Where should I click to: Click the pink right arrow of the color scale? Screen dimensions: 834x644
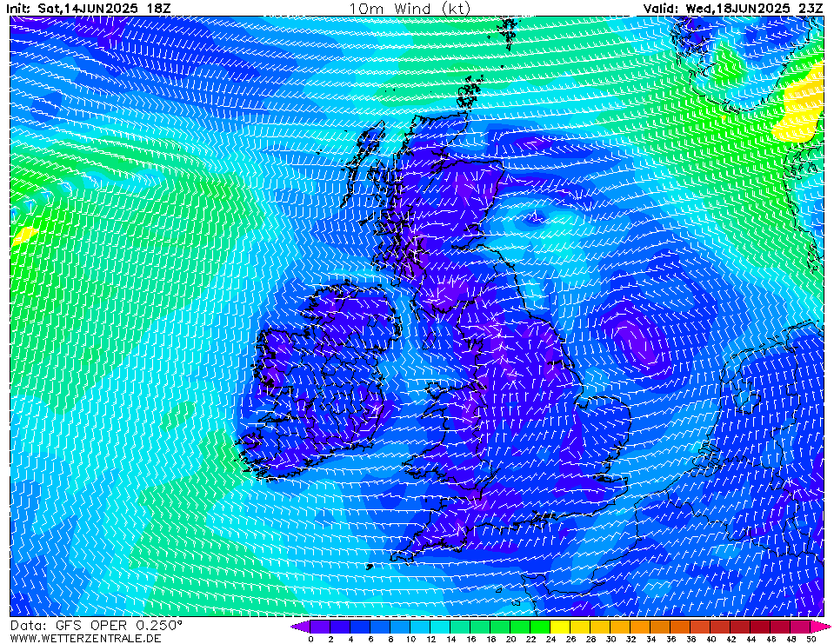pyautogui.click(x=820, y=627)
